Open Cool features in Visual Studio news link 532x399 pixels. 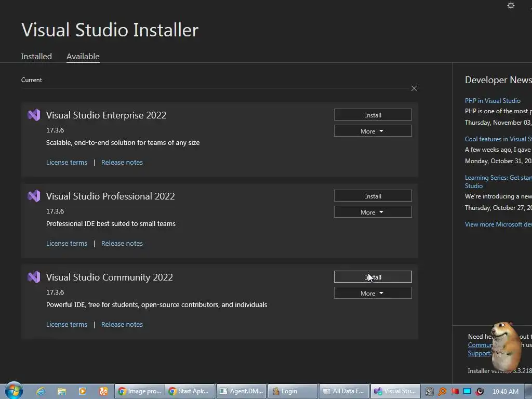point(498,139)
